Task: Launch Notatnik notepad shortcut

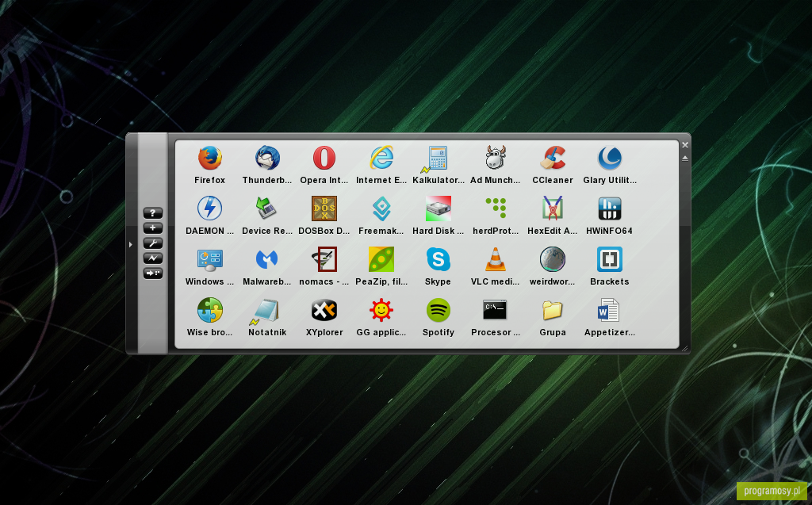Action: click(267, 310)
